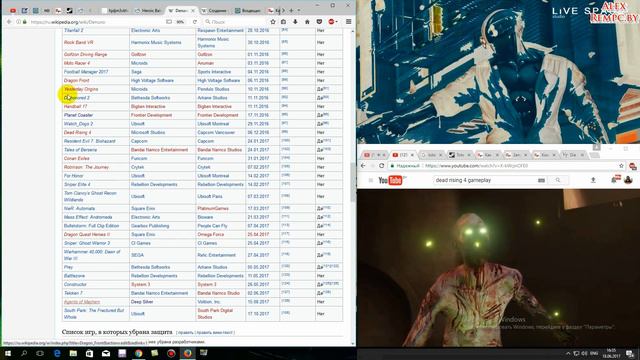Open the YouTube account avatar
This screenshot has height=360, width=640.
coord(629,180)
